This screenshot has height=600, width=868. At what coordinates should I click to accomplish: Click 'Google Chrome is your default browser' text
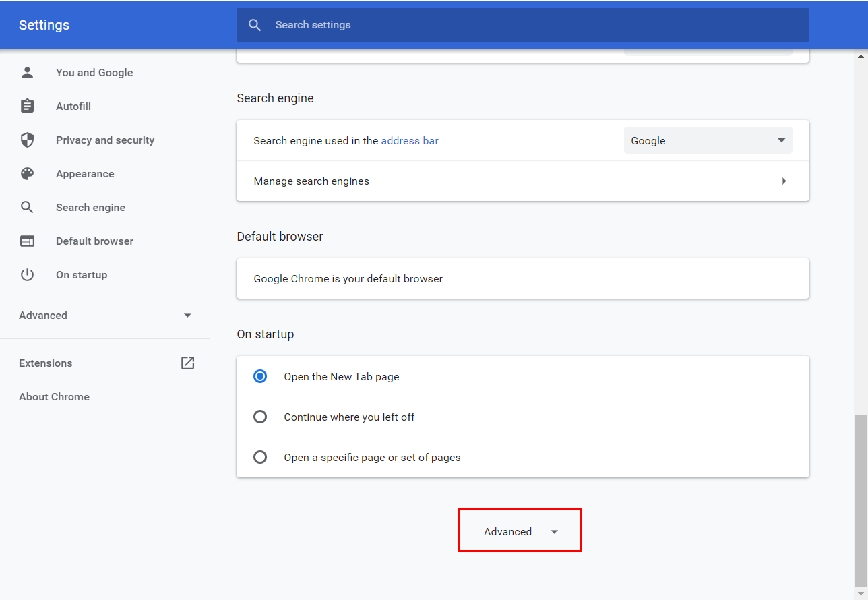(348, 278)
